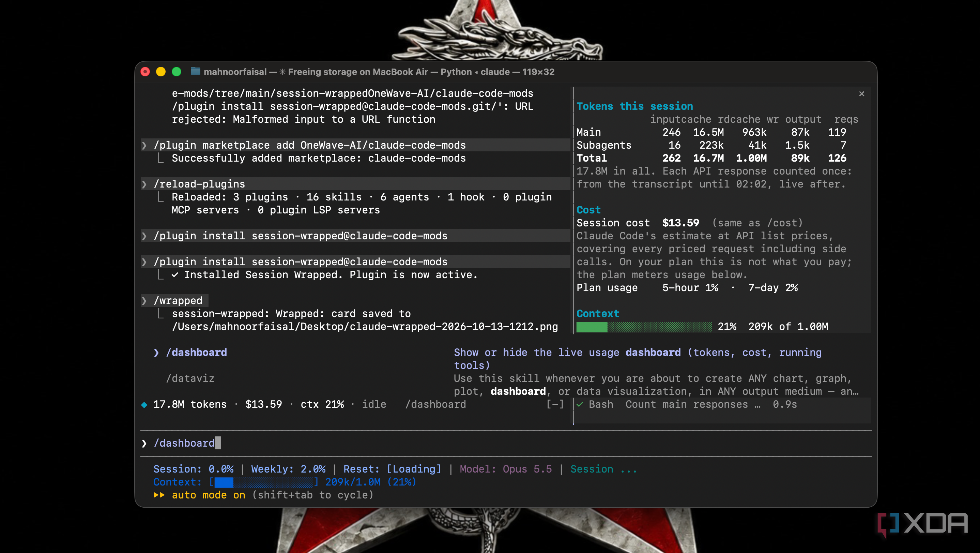Click the 'Total' row label in the tokens table

592,158
